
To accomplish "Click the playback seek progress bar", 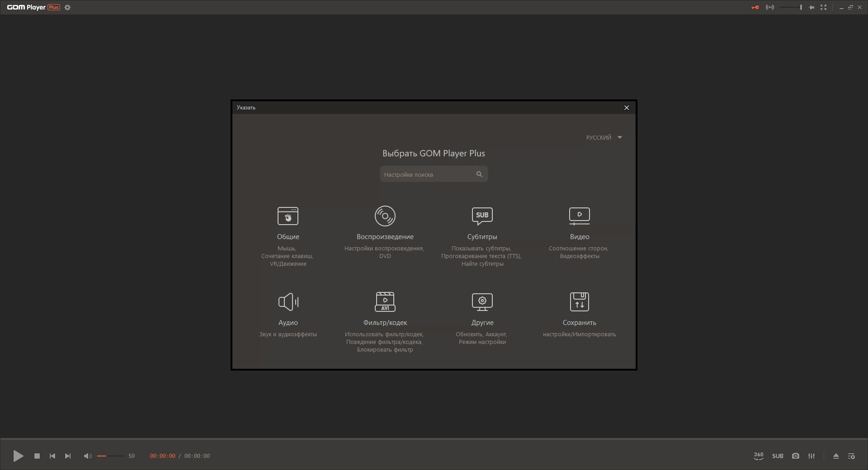I will [434, 439].
